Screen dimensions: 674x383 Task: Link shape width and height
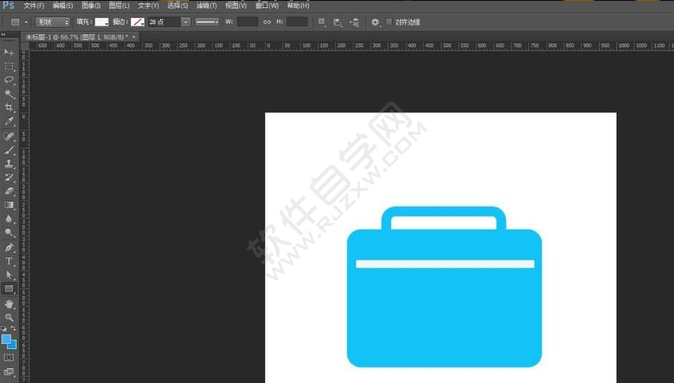(267, 22)
